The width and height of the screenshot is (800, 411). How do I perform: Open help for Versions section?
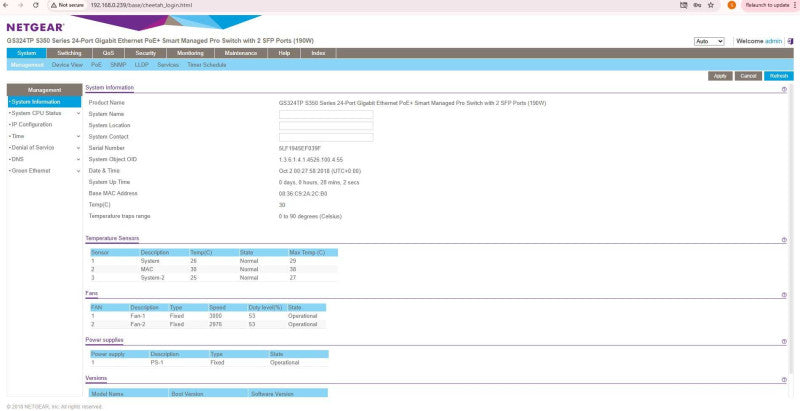tap(784, 380)
